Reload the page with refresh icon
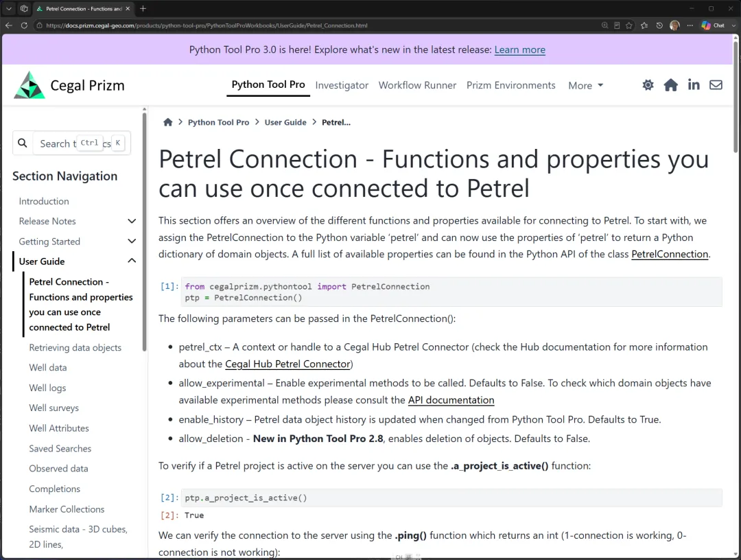The height and width of the screenshot is (560, 741). click(24, 25)
